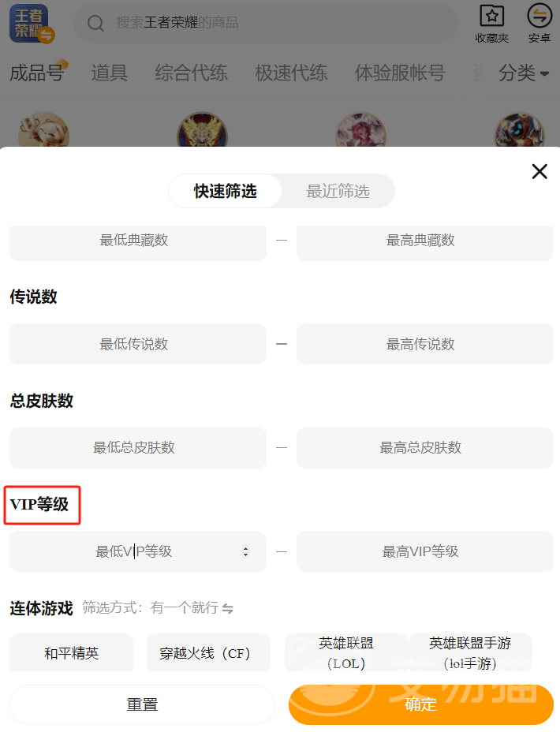Click the 王者荣耀 game logo icon
This screenshot has width=560, height=732.
tap(31, 24)
